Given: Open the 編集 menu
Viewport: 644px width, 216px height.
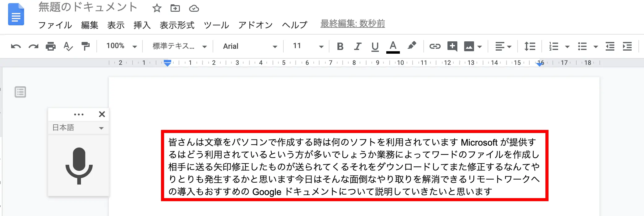Looking at the screenshot, I should (x=90, y=25).
